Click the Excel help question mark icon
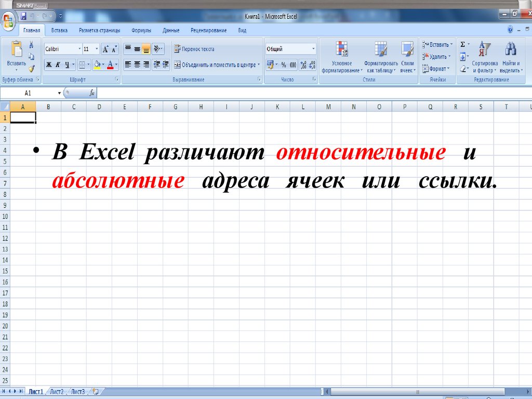The width and height of the screenshot is (532, 399). [510, 30]
